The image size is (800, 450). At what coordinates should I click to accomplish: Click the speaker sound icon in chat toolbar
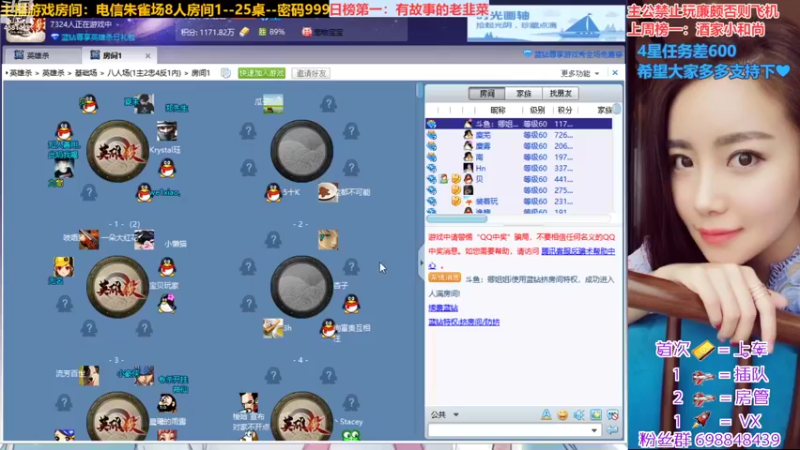coord(579,415)
